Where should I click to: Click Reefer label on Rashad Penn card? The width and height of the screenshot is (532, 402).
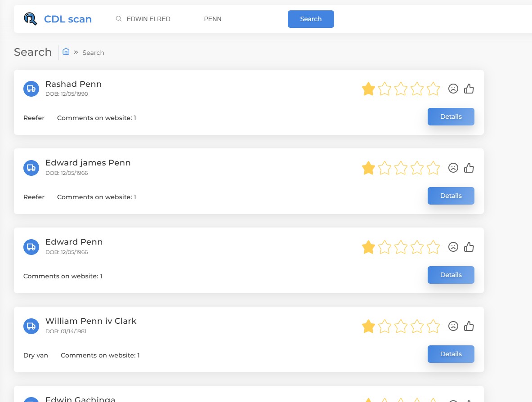pyautogui.click(x=34, y=118)
